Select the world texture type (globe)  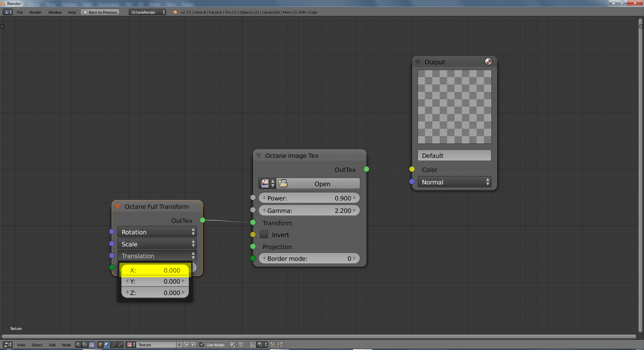click(107, 345)
